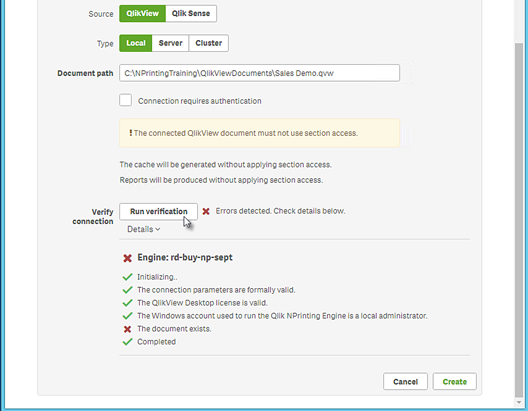Click the red X beside Engine: rd-buy-np-sept

point(127,258)
